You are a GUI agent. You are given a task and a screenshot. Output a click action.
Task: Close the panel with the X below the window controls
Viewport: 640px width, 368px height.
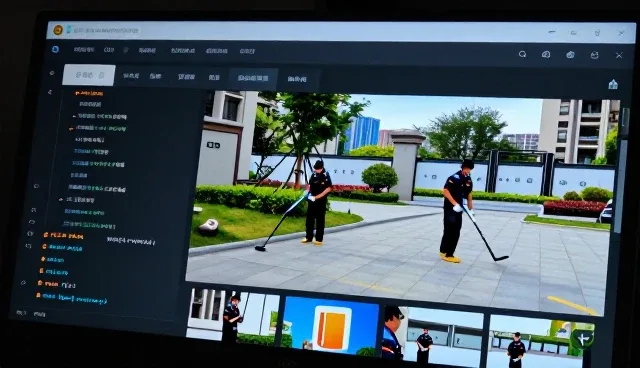[619, 55]
